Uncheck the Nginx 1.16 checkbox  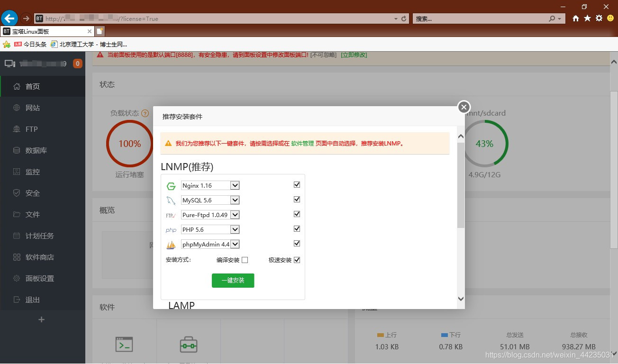(297, 185)
